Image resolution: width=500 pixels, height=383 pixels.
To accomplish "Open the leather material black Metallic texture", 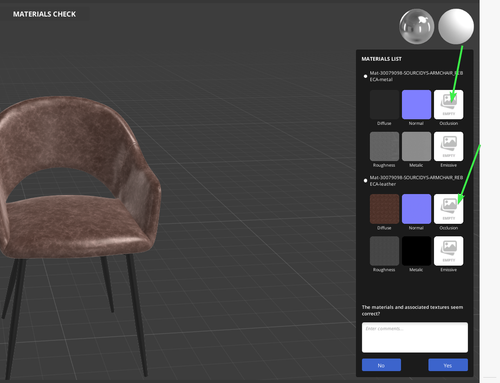I will pos(416,251).
